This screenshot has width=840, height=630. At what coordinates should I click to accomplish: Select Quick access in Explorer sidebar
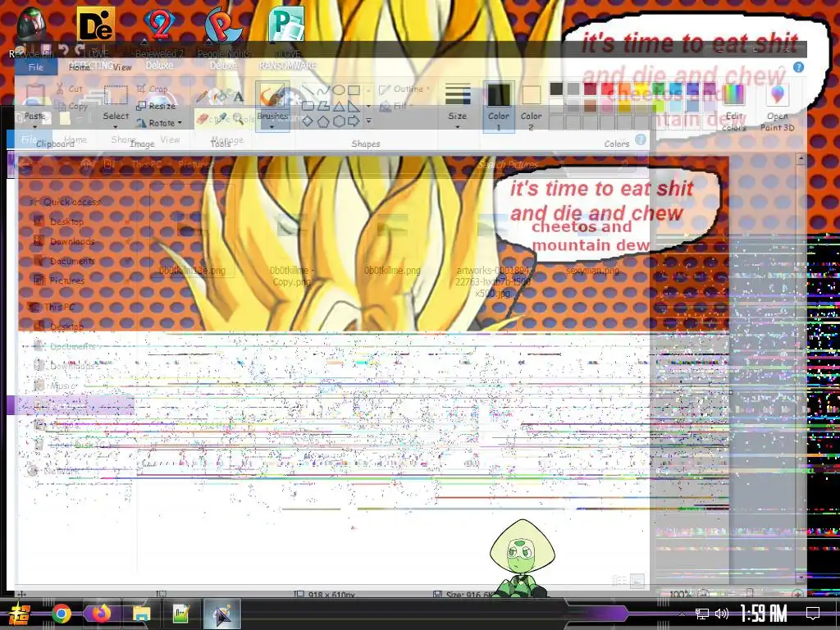click(x=71, y=202)
